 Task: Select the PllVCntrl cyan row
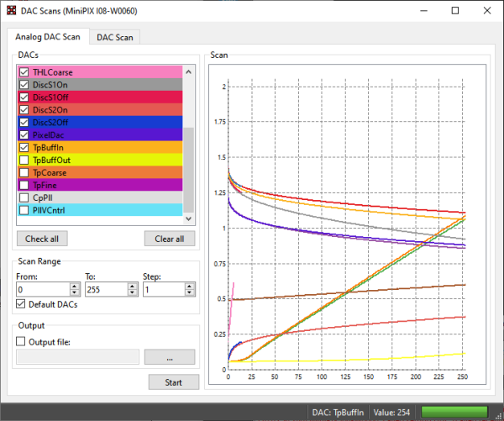(100, 210)
